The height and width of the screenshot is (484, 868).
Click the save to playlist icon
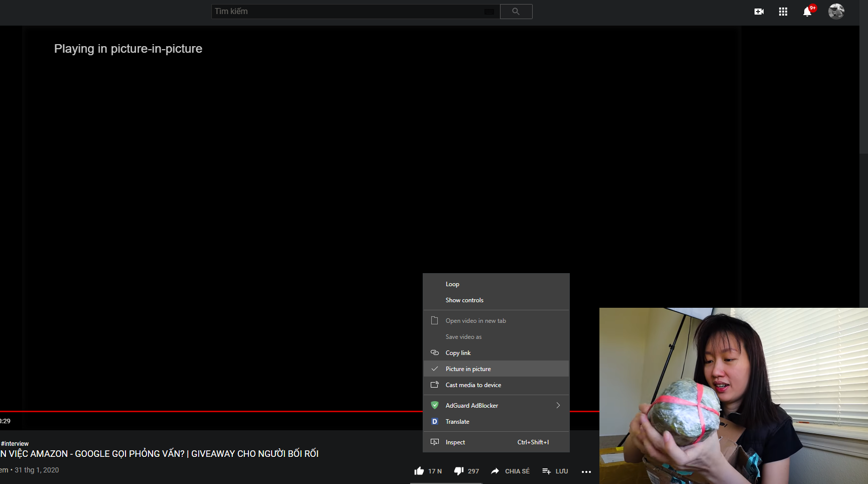(x=546, y=471)
